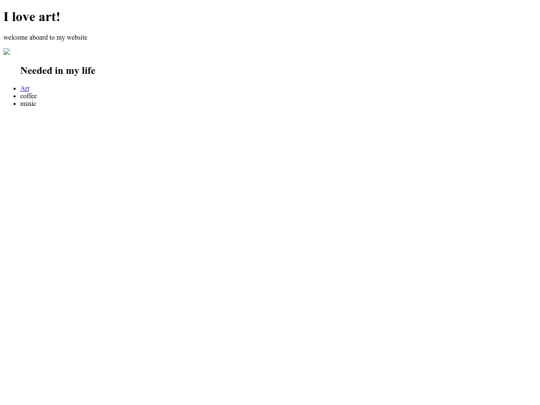
Task: Select the music list item
Action: [28, 104]
